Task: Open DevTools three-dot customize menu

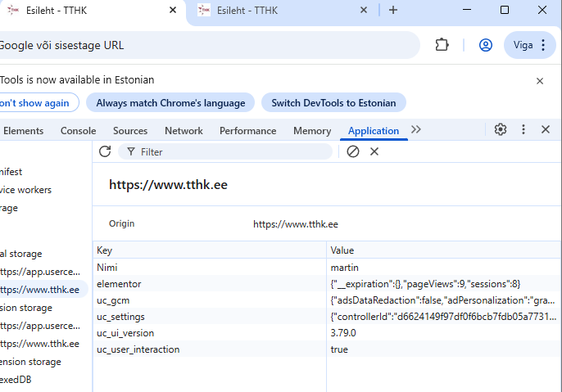Action: coord(523,130)
